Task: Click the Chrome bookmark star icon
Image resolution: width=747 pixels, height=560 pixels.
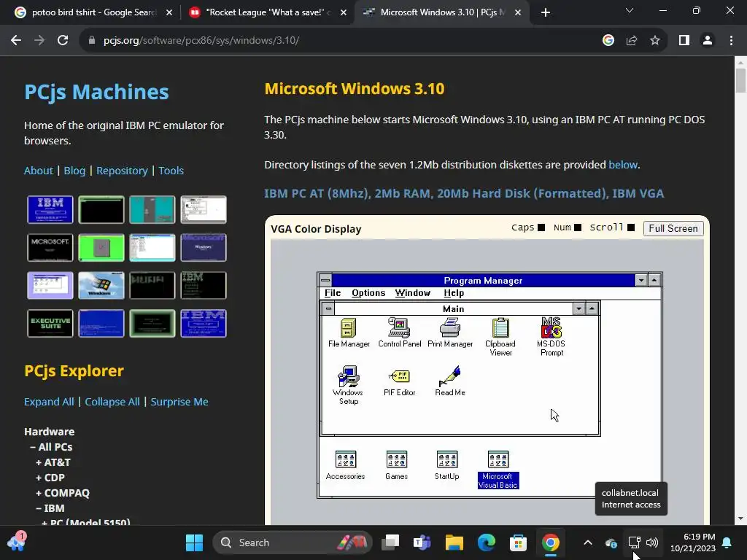Action: point(655,41)
